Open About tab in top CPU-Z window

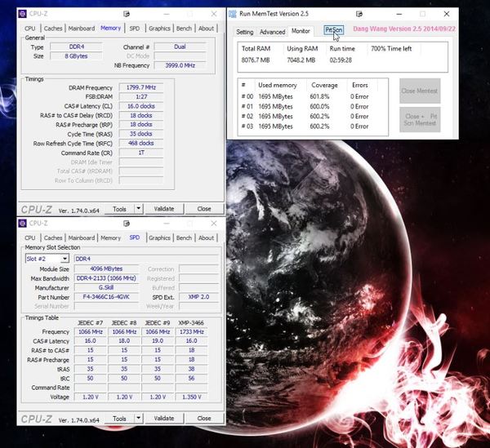pos(206,29)
